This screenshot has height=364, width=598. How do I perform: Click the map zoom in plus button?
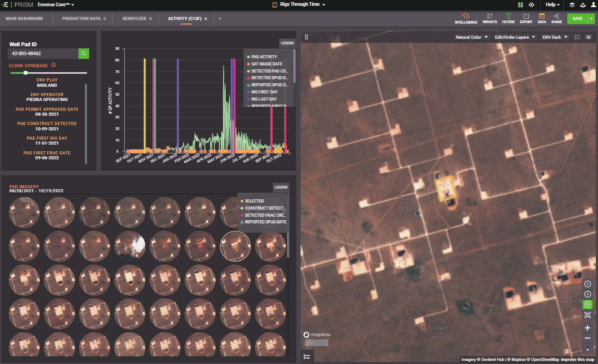(587, 328)
